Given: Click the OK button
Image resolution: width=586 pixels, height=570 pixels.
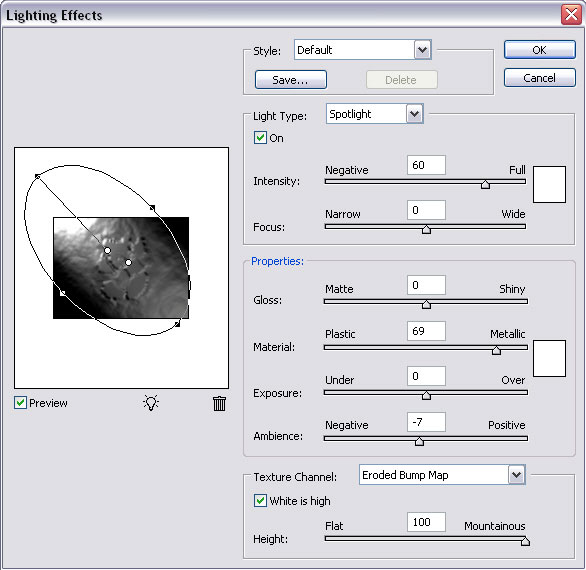Looking at the screenshot, I should coord(539,50).
